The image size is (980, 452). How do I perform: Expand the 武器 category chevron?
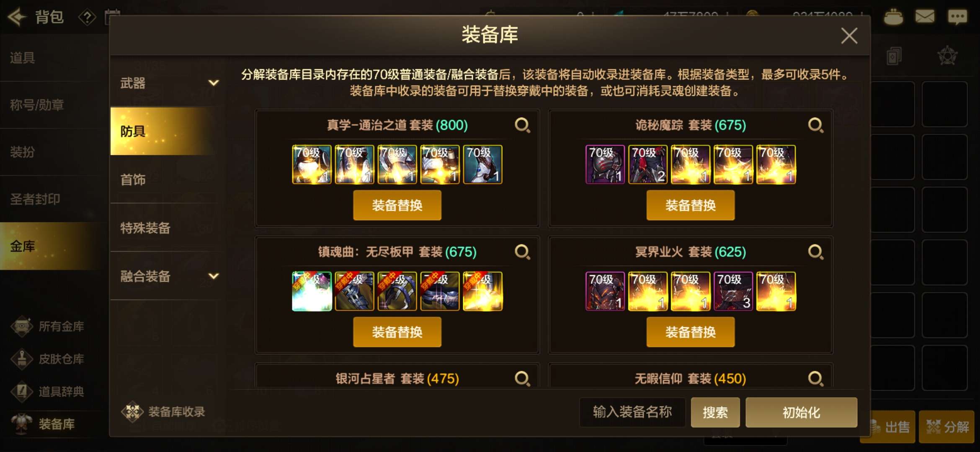214,83
